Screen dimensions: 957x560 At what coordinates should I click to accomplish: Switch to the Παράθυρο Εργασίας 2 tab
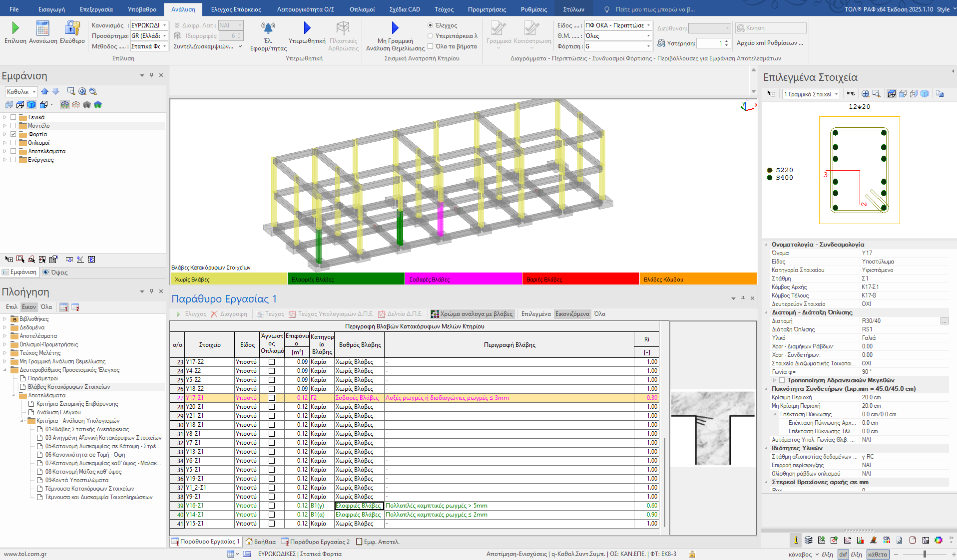[316, 542]
